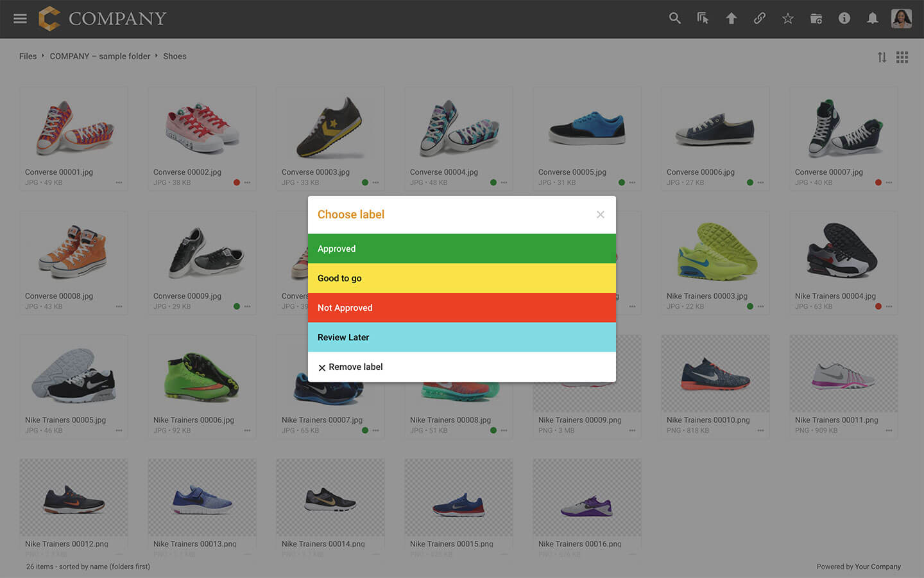Open more options for Converse 00008.jpg
This screenshot has width=924, height=578.
pyautogui.click(x=119, y=306)
